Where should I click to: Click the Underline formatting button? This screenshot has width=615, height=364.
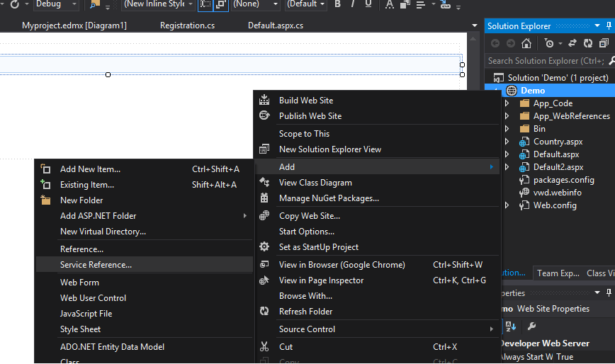click(x=368, y=4)
